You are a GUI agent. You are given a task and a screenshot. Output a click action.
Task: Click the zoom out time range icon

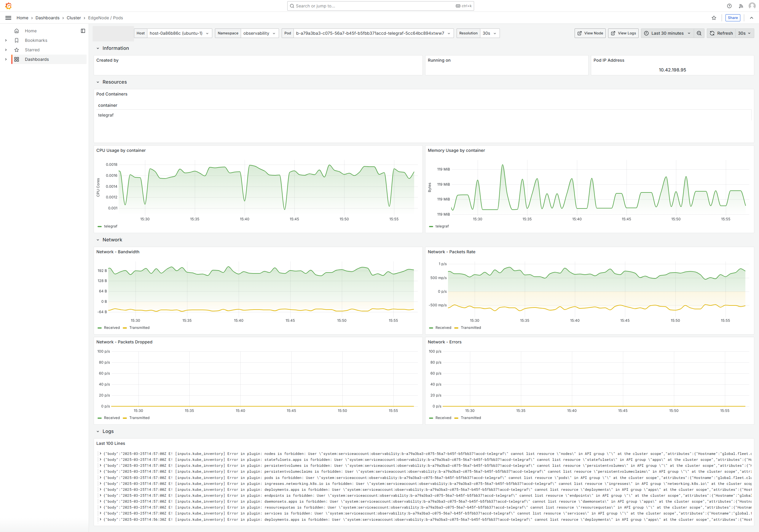699,33
